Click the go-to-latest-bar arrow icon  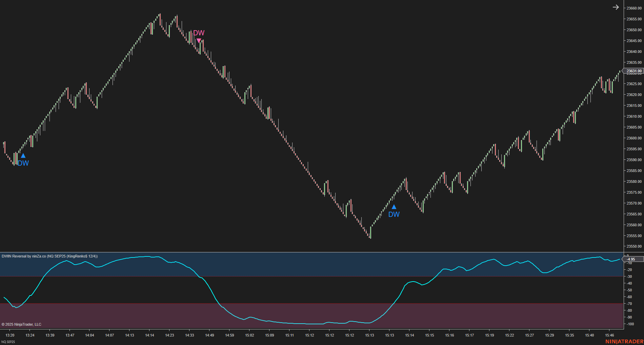coord(617,7)
